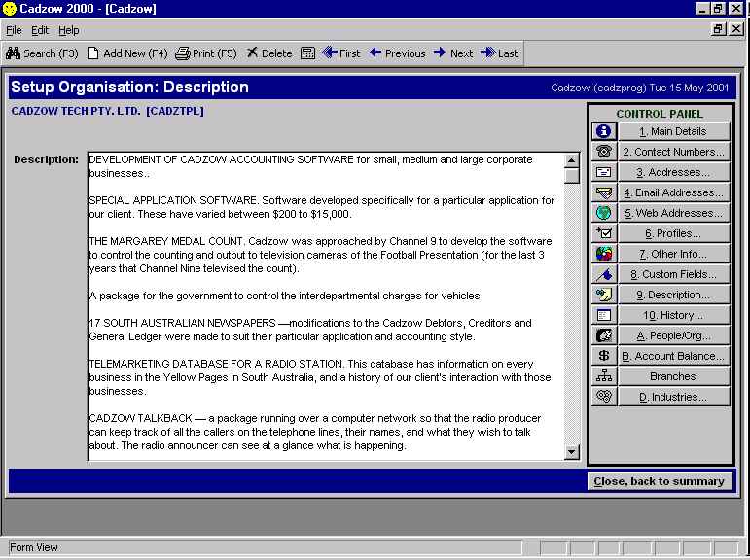The width and height of the screenshot is (750, 560).
Task: Click the Form View status text
Action: 33,547
